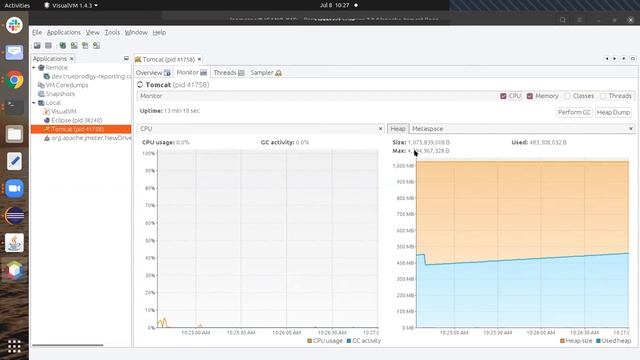Close the CPU graph panel

click(x=380, y=129)
